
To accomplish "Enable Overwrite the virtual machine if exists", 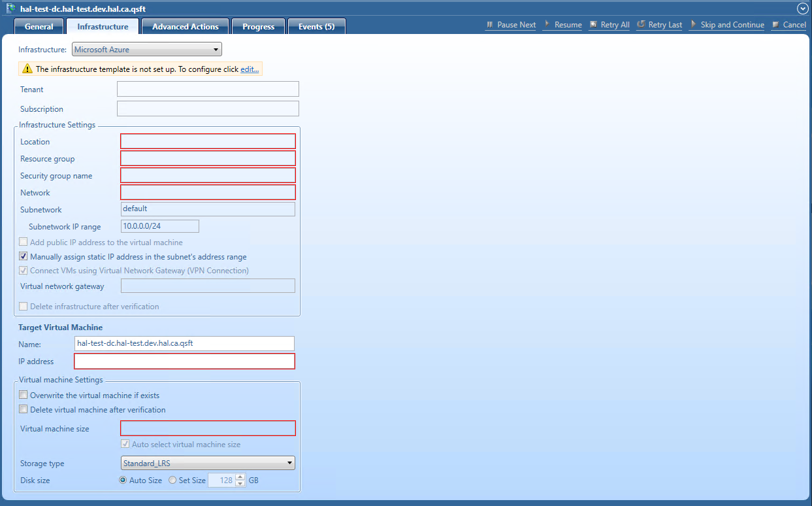I will (x=23, y=394).
